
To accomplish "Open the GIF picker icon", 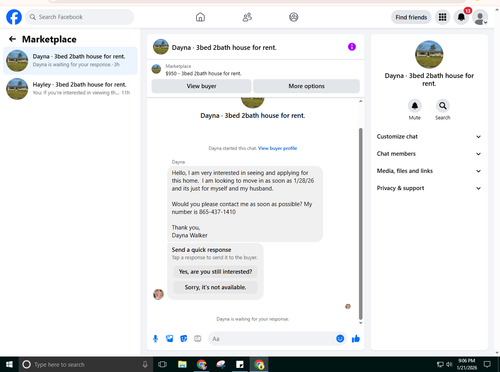I will pos(198,339).
